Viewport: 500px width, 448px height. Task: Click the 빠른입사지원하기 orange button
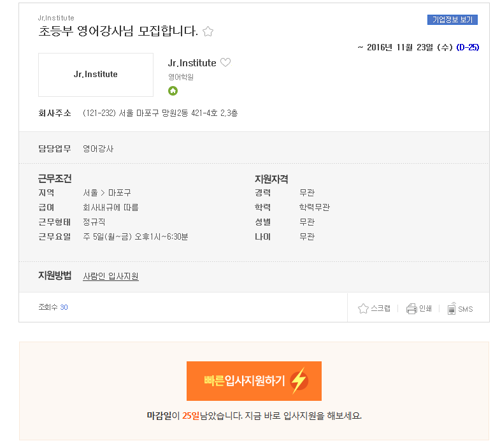[x=254, y=381]
